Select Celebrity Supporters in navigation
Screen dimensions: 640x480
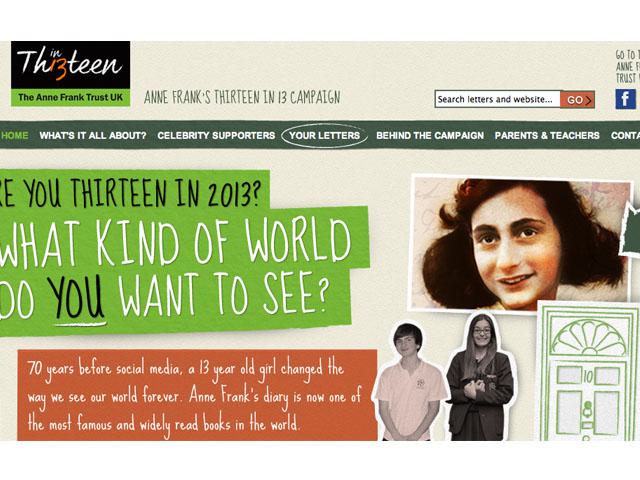coord(216,136)
